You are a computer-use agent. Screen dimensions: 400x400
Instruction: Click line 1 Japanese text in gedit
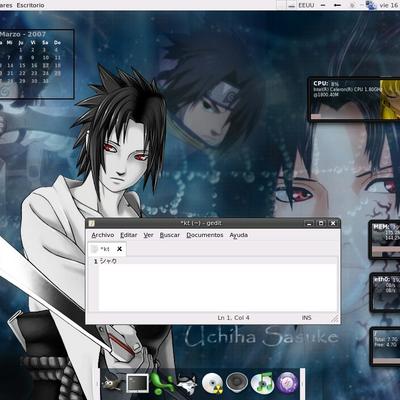[x=108, y=261]
